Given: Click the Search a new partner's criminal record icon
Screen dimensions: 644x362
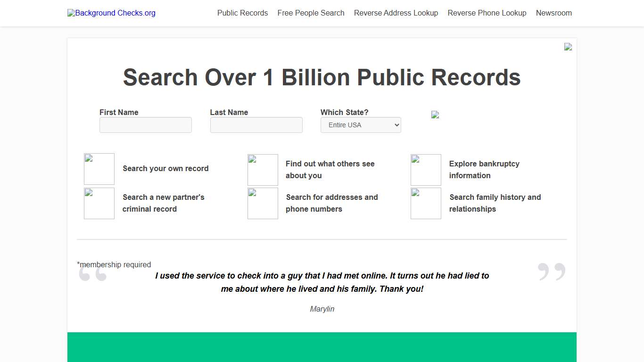Looking at the screenshot, I should coord(99,203).
